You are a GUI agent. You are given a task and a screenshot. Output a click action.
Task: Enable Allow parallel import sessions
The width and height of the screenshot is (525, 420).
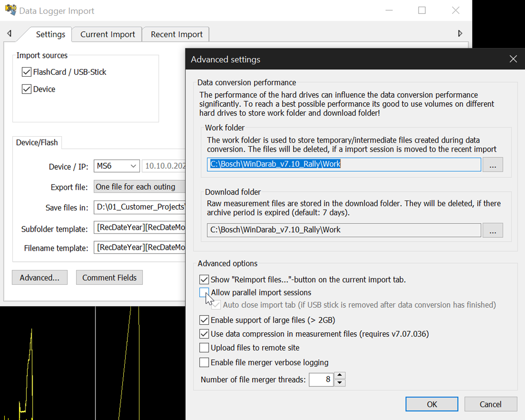(204, 292)
